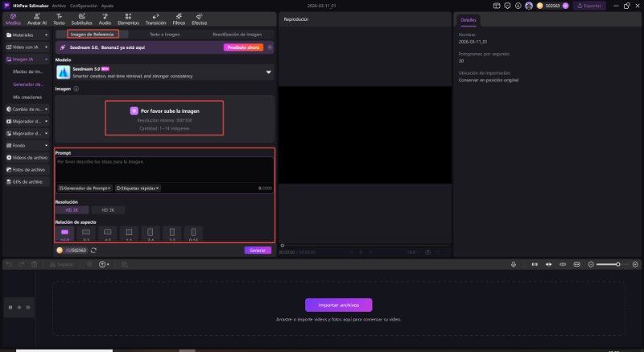
Task: Select HD 3K resolution
Action: 118,209
